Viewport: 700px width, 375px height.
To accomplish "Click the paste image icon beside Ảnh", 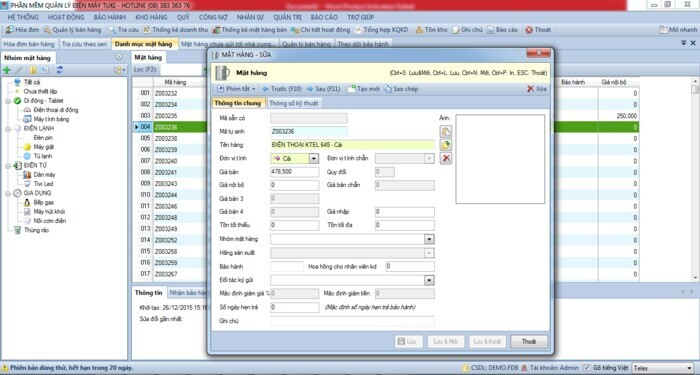I will 446,131.
